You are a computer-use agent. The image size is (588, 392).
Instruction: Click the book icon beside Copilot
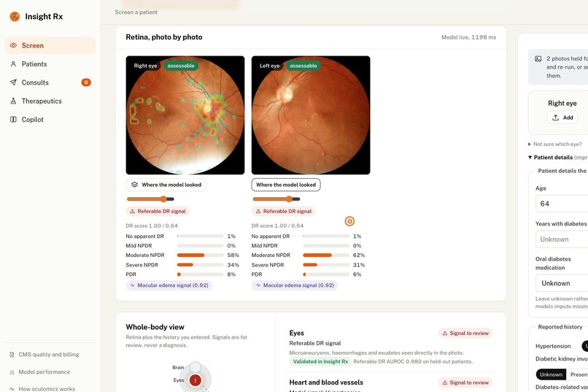click(14, 119)
